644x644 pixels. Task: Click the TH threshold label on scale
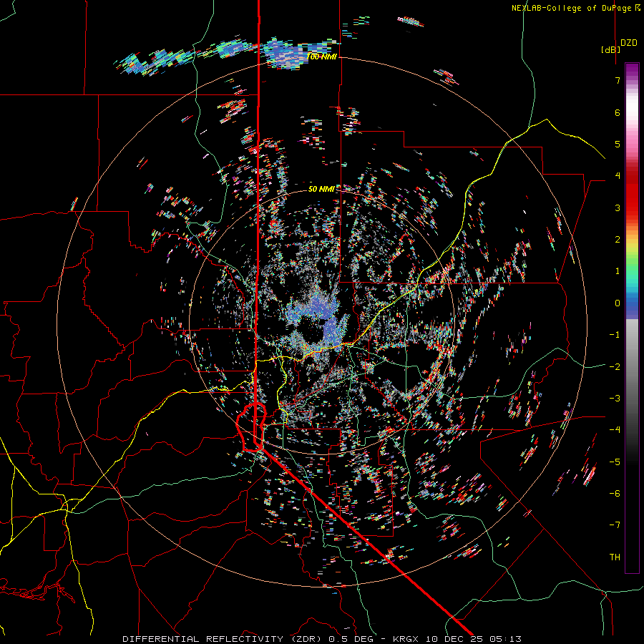tap(615, 557)
